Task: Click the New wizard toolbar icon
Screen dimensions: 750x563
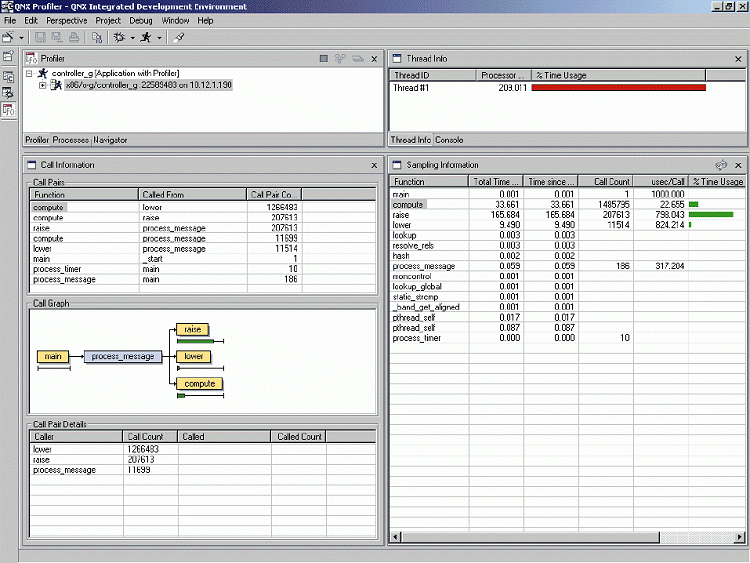Action: pos(8,37)
